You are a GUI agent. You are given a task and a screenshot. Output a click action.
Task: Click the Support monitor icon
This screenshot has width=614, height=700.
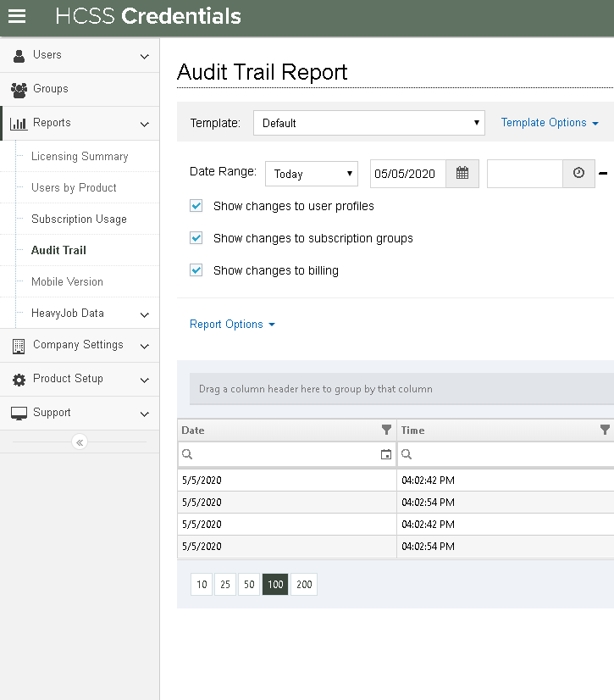19,414
